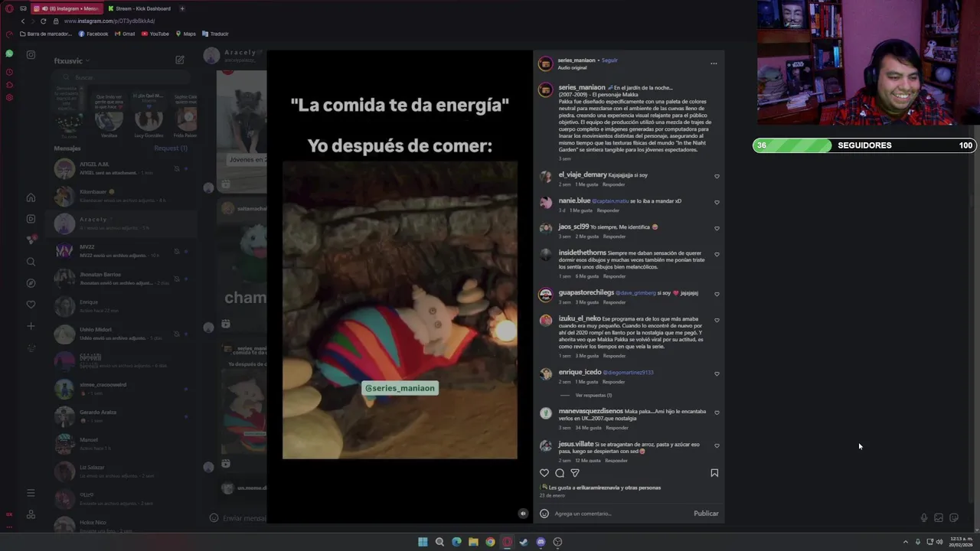The height and width of the screenshot is (551, 980).
Task: Open the Gmail bookmark
Action: pos(125,34)
